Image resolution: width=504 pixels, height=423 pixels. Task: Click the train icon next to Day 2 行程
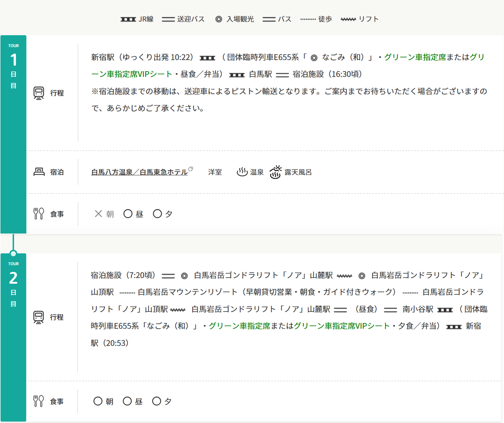click(x=39, y=317)
